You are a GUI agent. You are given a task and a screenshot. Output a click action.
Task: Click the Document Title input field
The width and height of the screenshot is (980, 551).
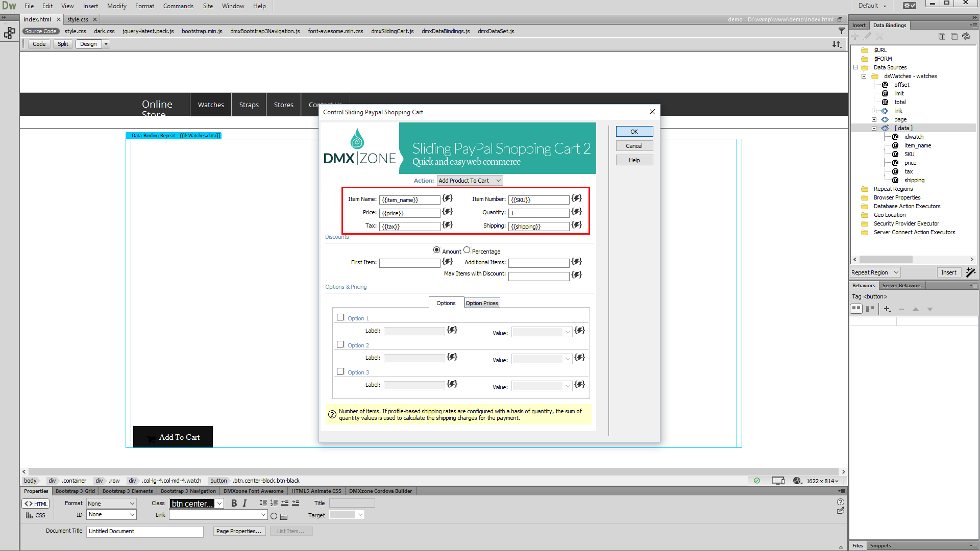tap(145, 531)
